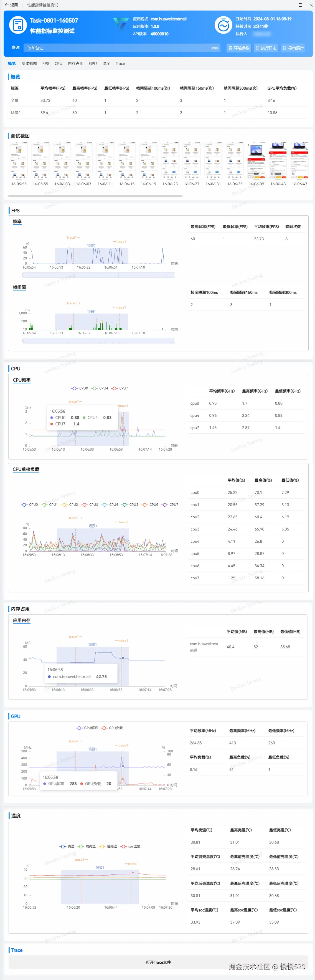
Task: Click the 降帧次数 header in FPS stats
Action: point(293,227)
